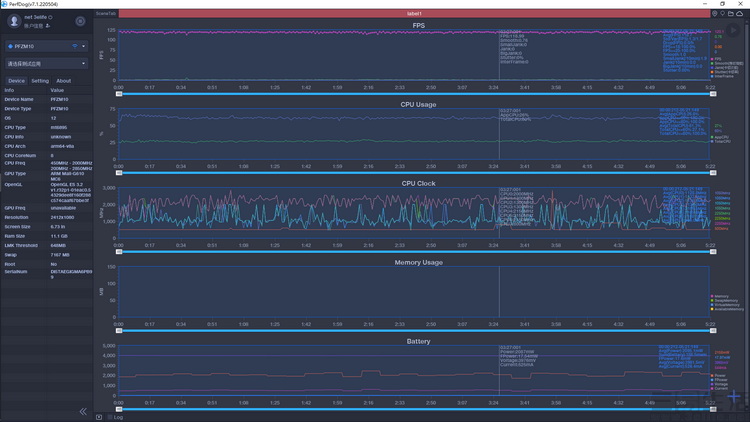The width and height of the screenshot is (750, 422).
Task: Click the cloud upload icon
Action: point(739,14)
